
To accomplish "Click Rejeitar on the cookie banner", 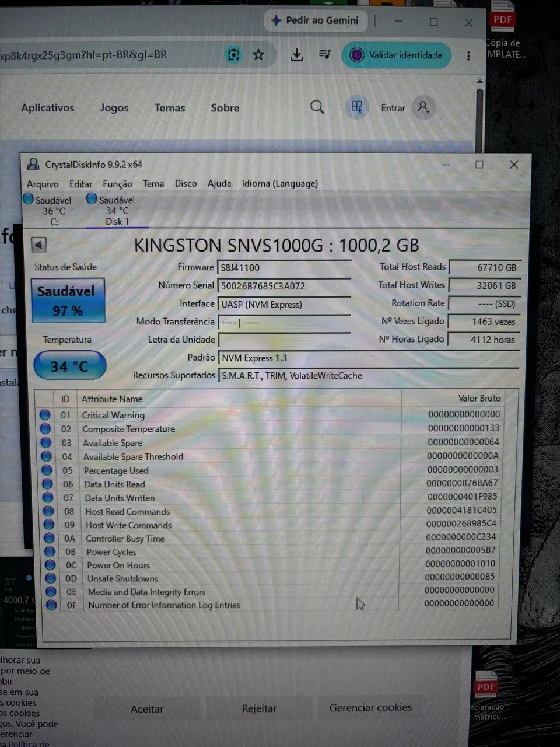I will point(259,708).
